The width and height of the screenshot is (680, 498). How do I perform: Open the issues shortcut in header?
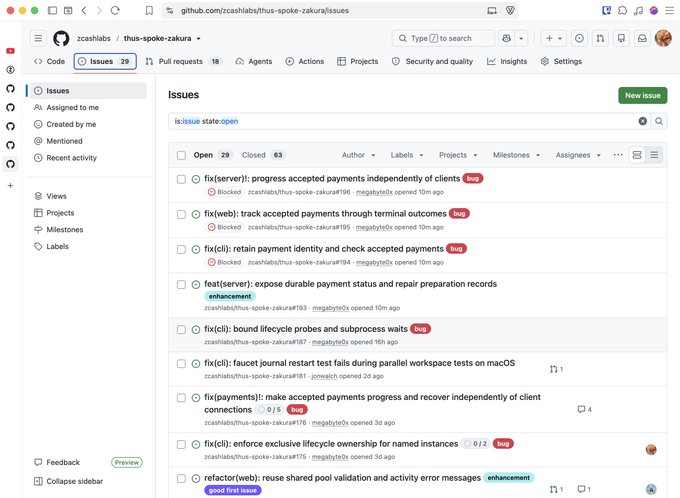pyautogui.click(x=579, y=38)
